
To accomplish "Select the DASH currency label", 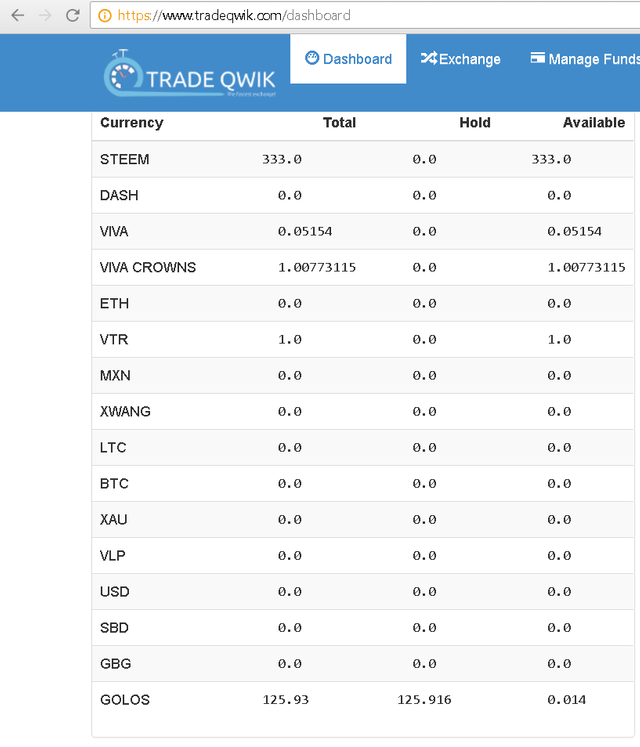I will [119, 195].
